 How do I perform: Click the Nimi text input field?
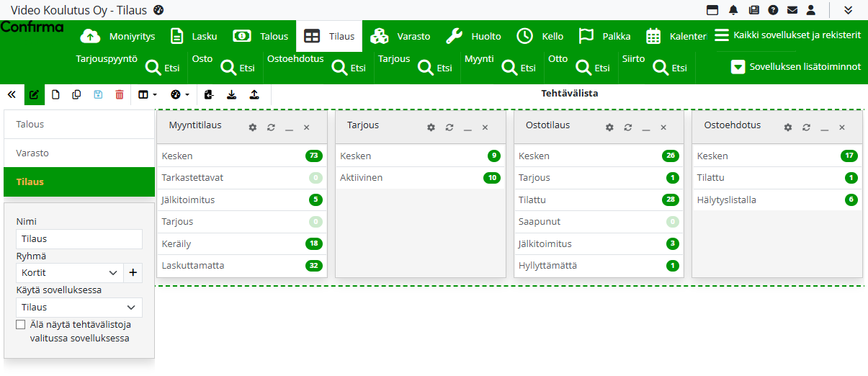[x=79, y=239]
